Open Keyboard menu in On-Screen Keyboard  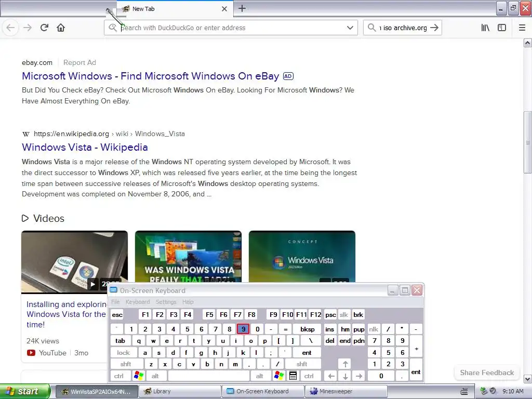tap(137, 302)
